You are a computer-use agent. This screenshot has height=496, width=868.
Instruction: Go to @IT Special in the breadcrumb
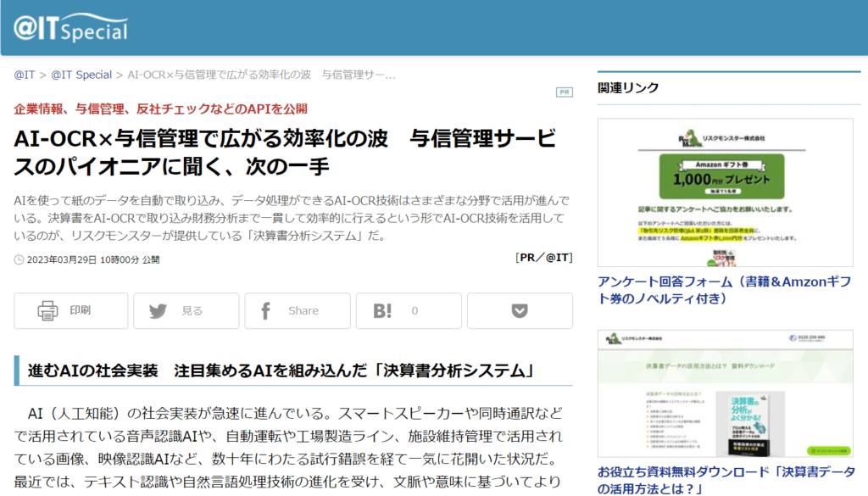tap(81, 75)
